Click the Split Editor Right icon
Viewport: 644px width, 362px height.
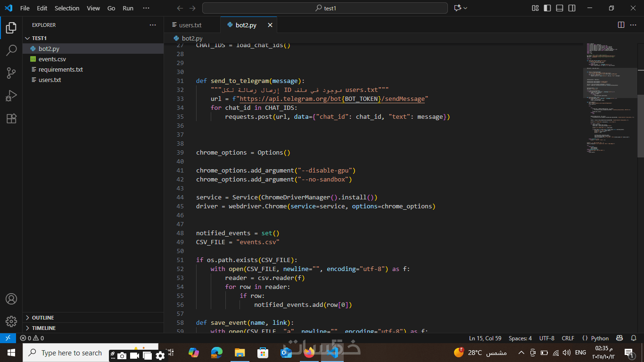pyautogui.click(x=621, y=25)
